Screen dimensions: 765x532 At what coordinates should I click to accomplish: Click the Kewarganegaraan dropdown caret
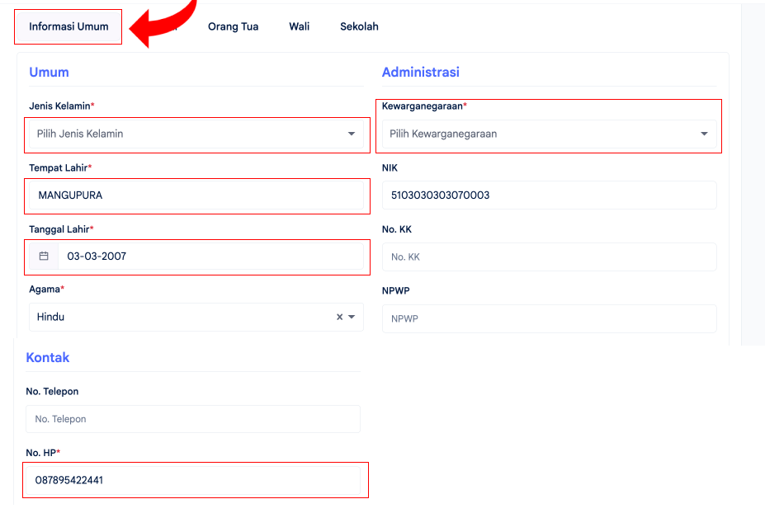(x=704, y=134)
